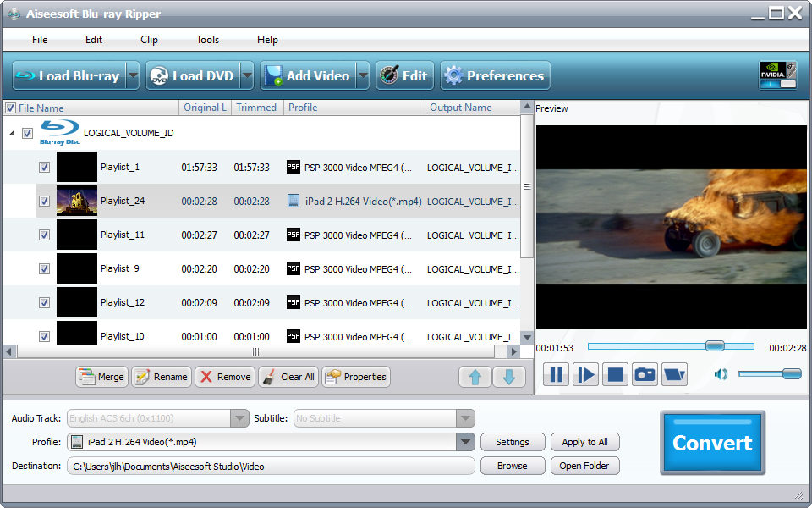Open Preferences from the toolbar
Image resolution: width=812 pixels, height=508 pixels.
pos(496,75)
